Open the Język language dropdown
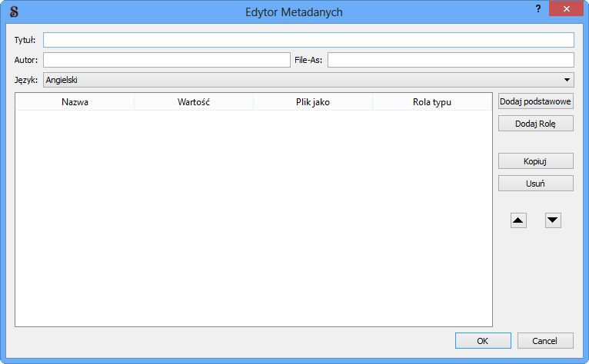The width and height of the screenshot is (589, 364). coord(308,80)
